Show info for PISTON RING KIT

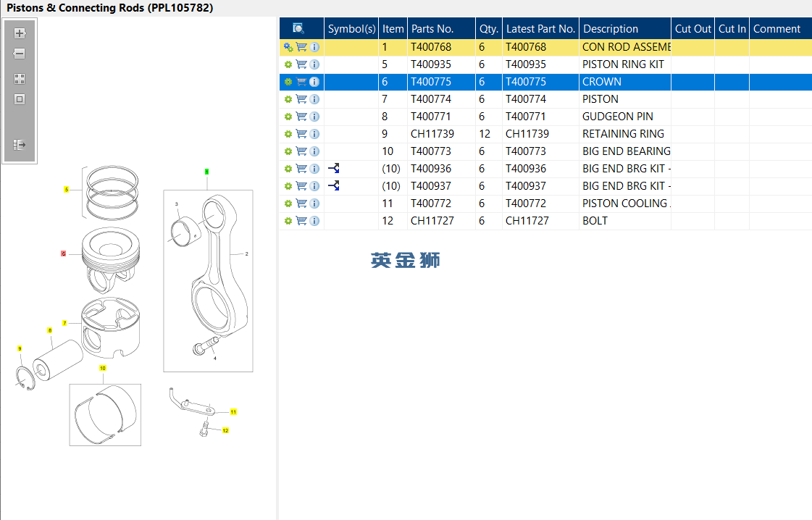click(314, 64)
